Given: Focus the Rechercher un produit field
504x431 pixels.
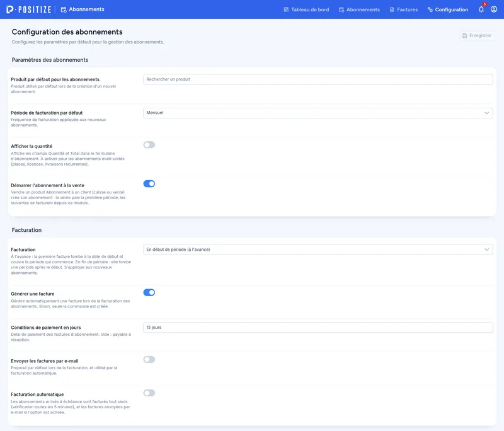Looking at the screenshot, I should [318, 79].
